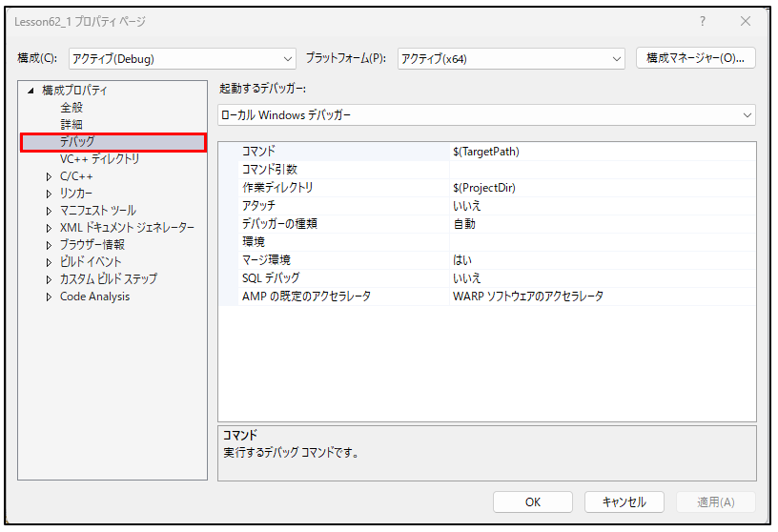Image resolution: width=778 pixels, height=532 pixels.
Task: Open the プラットフォーム (Platform) dropdown
Action: tap(510, 59)
